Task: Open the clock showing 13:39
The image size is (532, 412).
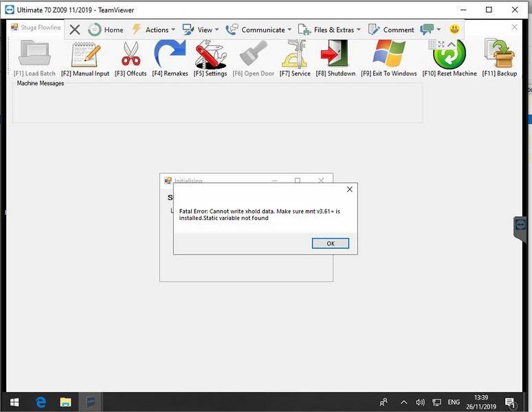Action: pos(480,402)
